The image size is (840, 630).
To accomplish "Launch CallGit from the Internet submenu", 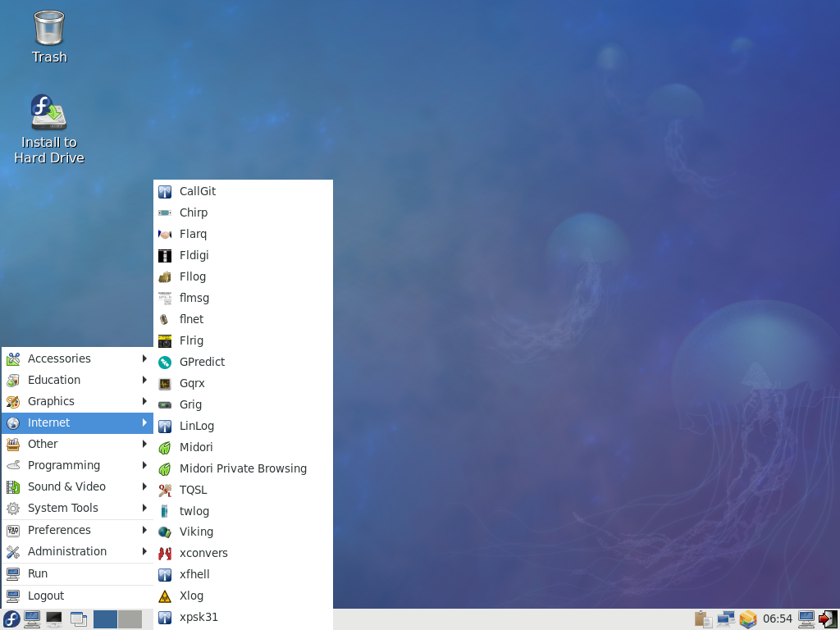I will point(243,191).
